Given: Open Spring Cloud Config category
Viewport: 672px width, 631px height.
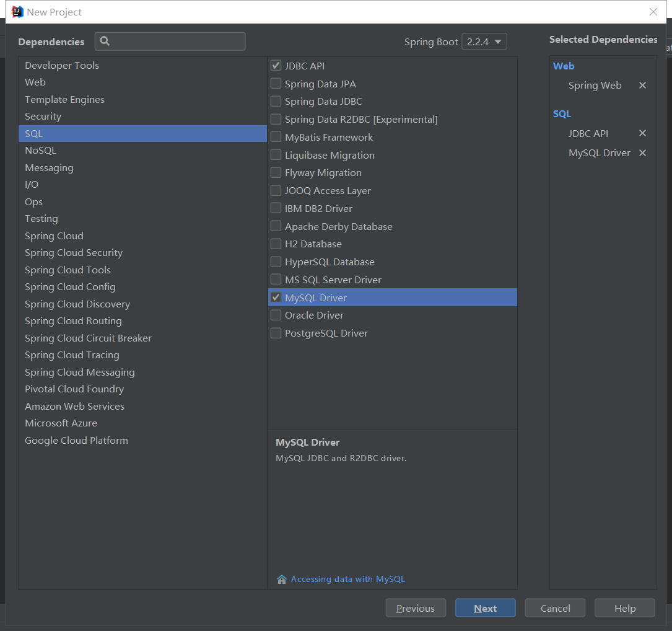Looking at the screenshot, I should pos(142,286).
